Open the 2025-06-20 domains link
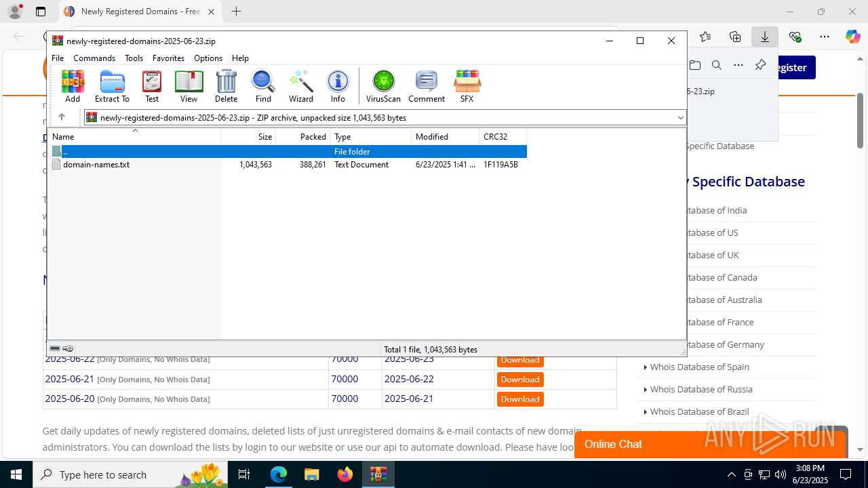868x488 pixels. [70, 399]
